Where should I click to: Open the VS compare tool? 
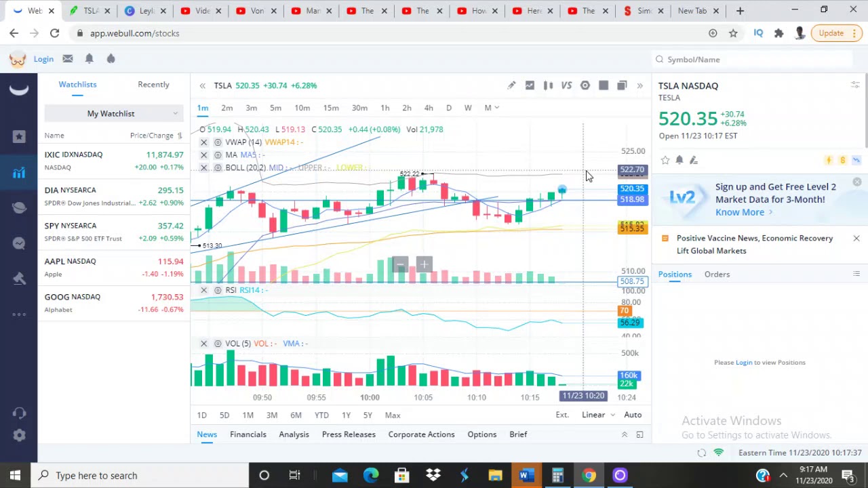566,85
